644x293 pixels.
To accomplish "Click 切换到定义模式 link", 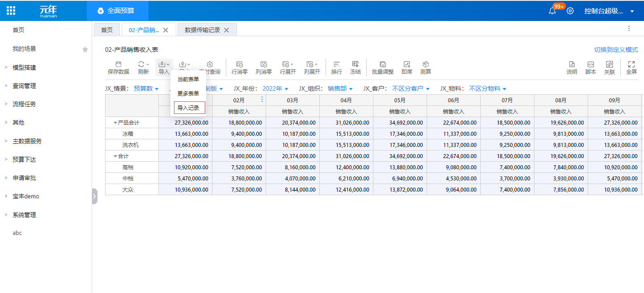I will click(x=615, y=50).
